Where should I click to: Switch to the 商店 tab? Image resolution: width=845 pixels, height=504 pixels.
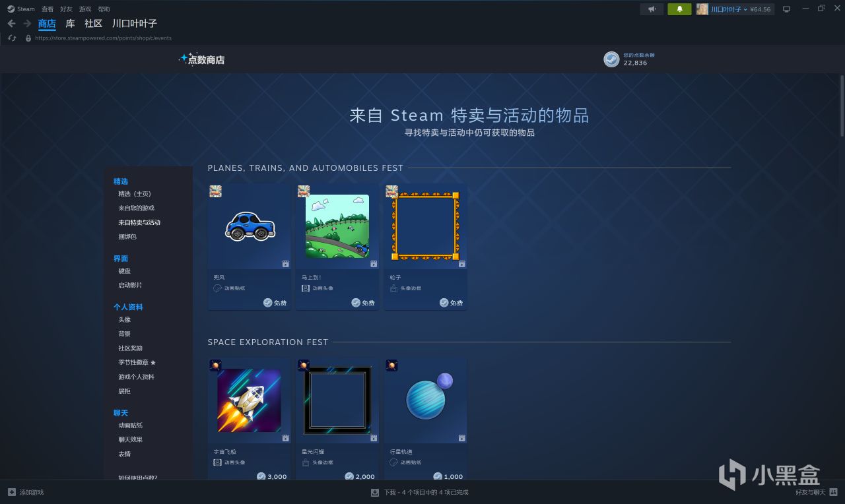click(47, 24)
